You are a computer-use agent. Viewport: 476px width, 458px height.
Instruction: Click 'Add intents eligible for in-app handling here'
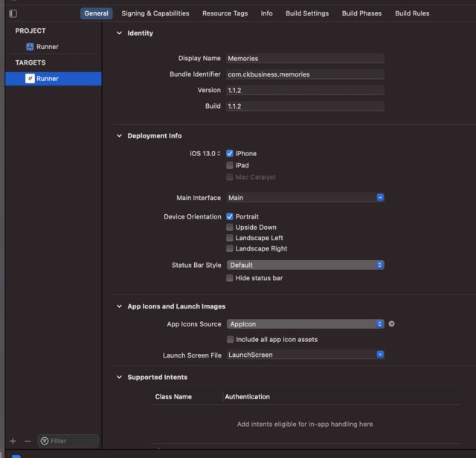(x=305, y=424)
